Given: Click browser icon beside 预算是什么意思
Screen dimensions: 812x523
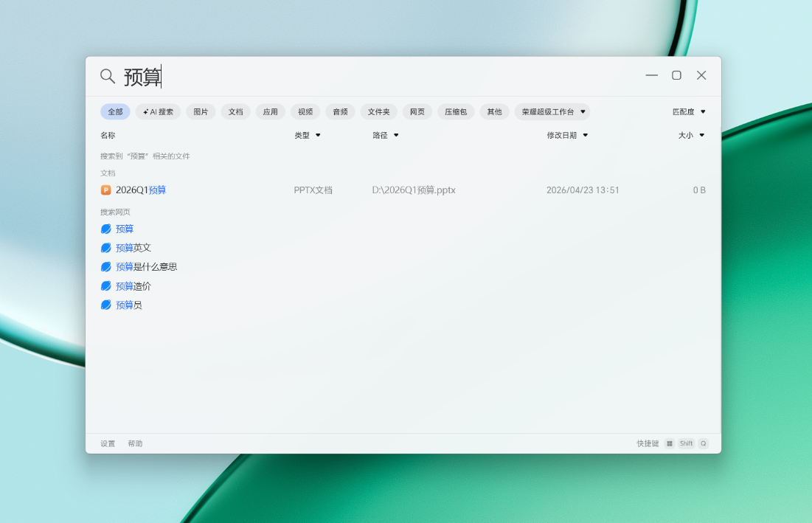Looking at the screenshot, I should [x=105, y=267].
